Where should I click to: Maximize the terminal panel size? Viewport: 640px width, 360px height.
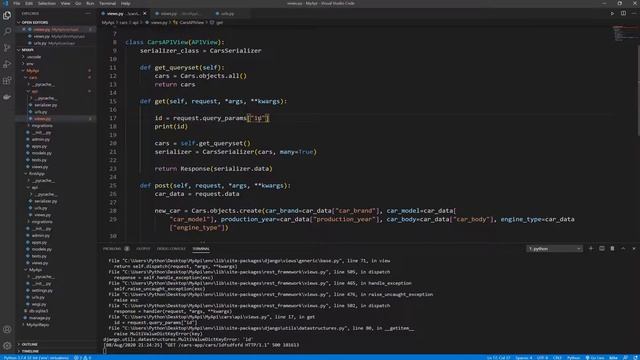(623, 249)
